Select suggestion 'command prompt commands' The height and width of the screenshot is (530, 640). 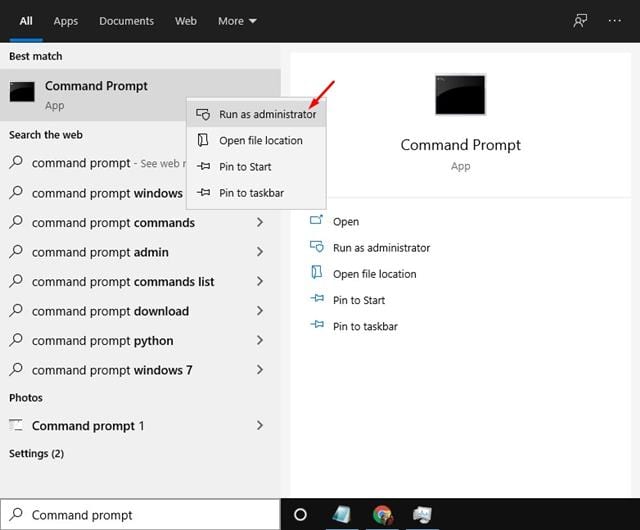140,223
